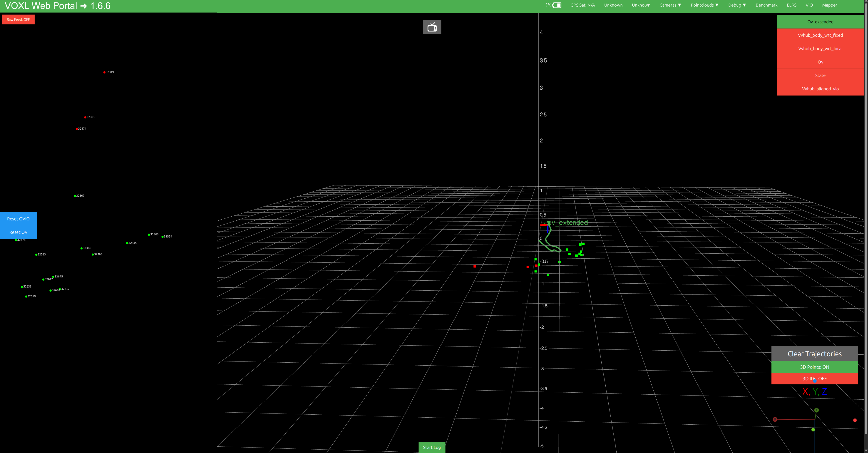868x453 pixels.
Task: Select feature point 32391
Action: (85, 117)
